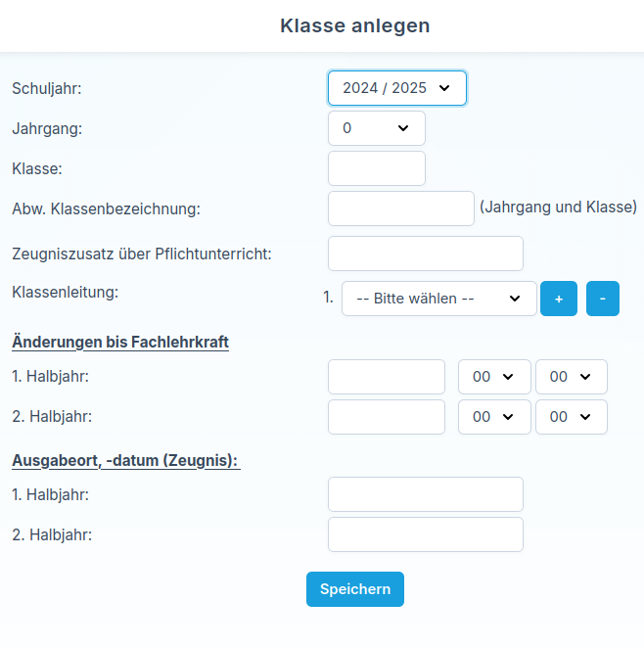644x647 pixels.
Task: Focus the 2. Halbjahr Ausgabeort field
Action: click(426, 534)
